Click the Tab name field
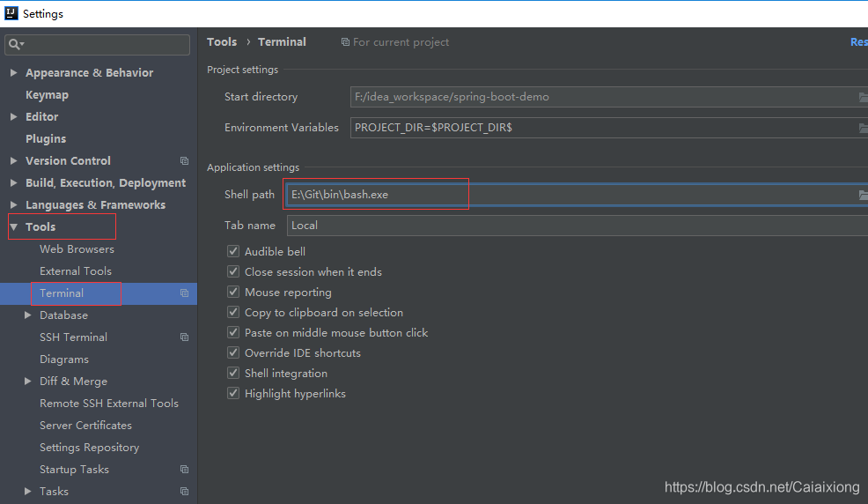The width and height of the screenshot is (868, 504). click(x=577, y=226)
